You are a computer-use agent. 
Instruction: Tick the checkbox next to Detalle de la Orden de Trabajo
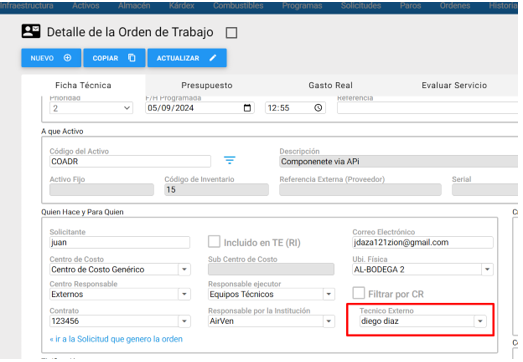231,33
